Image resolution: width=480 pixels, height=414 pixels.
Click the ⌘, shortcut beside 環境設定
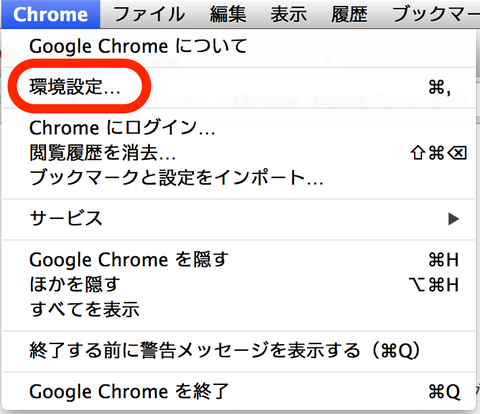click(440, 88)
